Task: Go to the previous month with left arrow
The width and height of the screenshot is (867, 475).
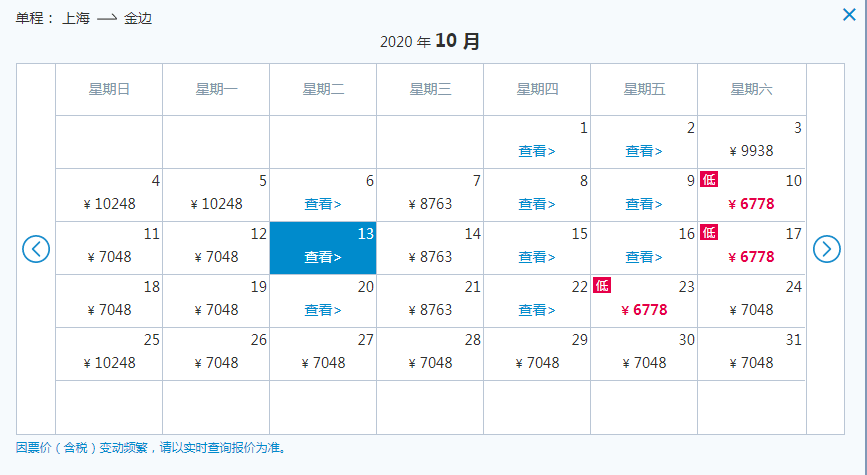Action: point(36,249)
